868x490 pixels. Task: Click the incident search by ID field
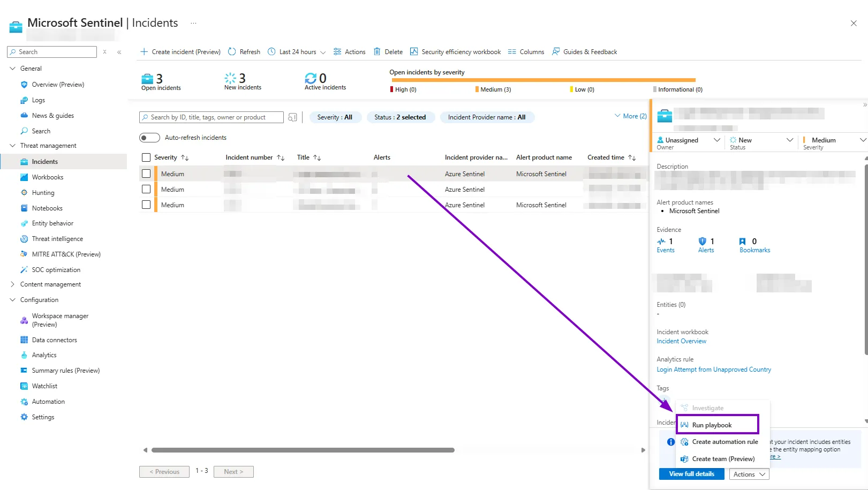point(212,117)
